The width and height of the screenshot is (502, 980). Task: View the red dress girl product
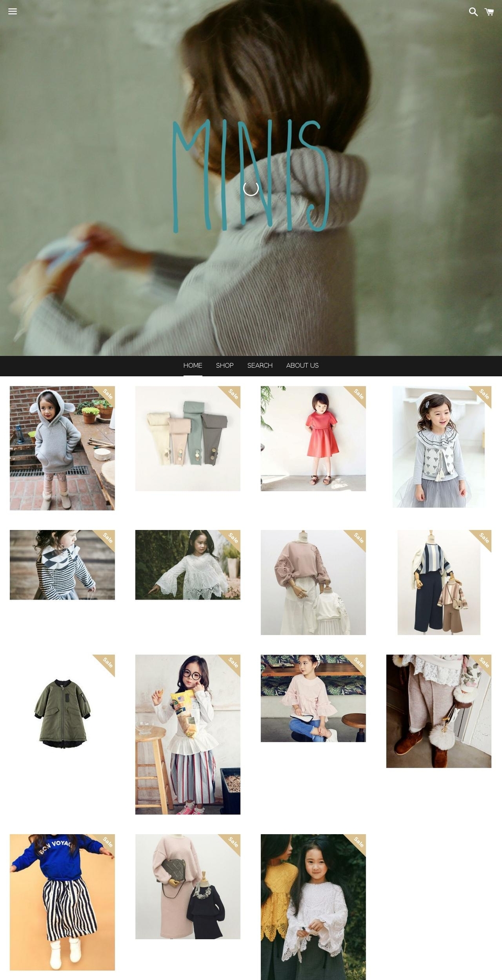[x=313, y=439]
